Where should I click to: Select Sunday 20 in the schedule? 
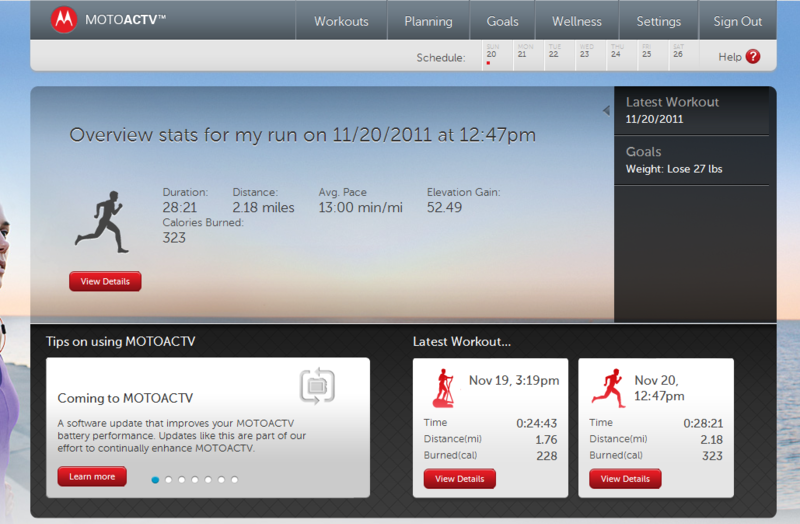pyautogui.click(x=497, y=55)
